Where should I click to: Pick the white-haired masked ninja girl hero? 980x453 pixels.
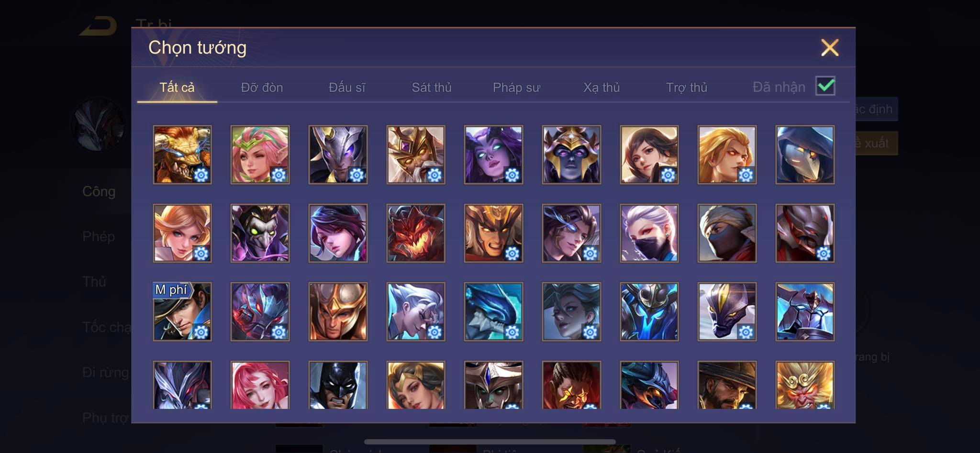(x=649, y=233)
